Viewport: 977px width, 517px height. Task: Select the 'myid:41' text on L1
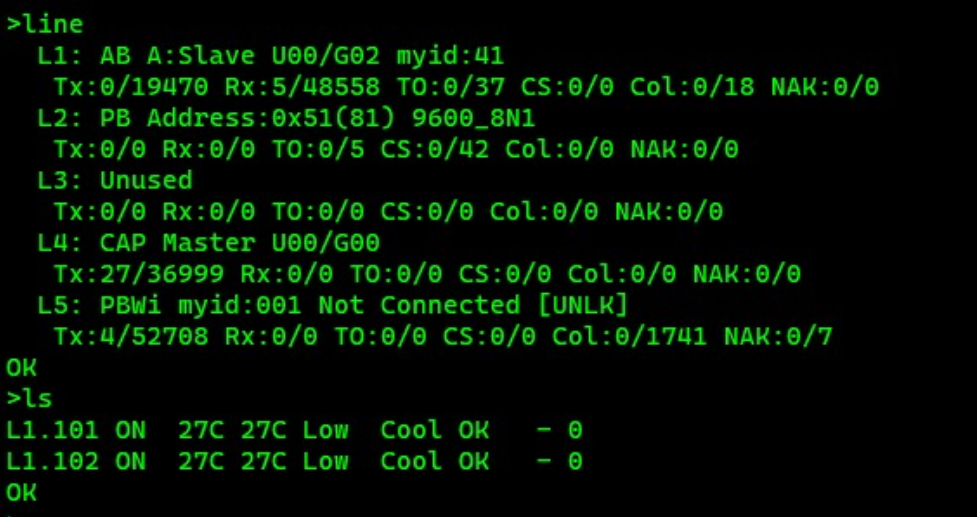click(x=450, y=57)
